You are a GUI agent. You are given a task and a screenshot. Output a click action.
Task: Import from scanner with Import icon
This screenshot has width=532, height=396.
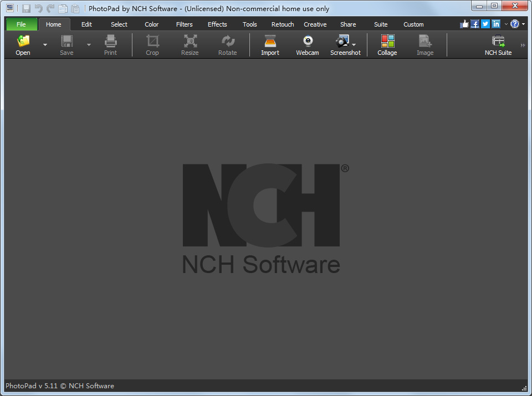click(270, 45)
